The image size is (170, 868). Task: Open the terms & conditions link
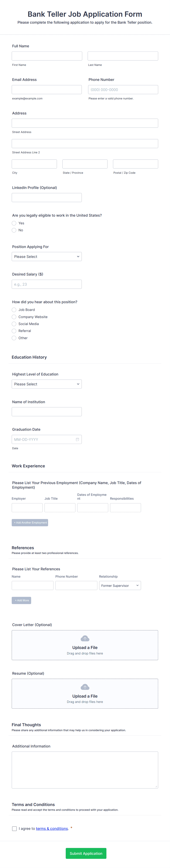[52, 828]
